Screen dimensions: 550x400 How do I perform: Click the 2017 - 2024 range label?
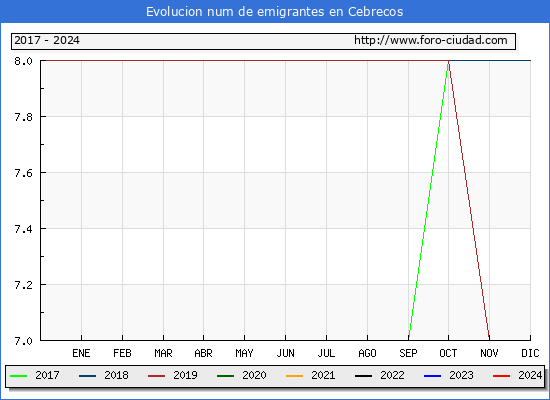click(47, 40)
